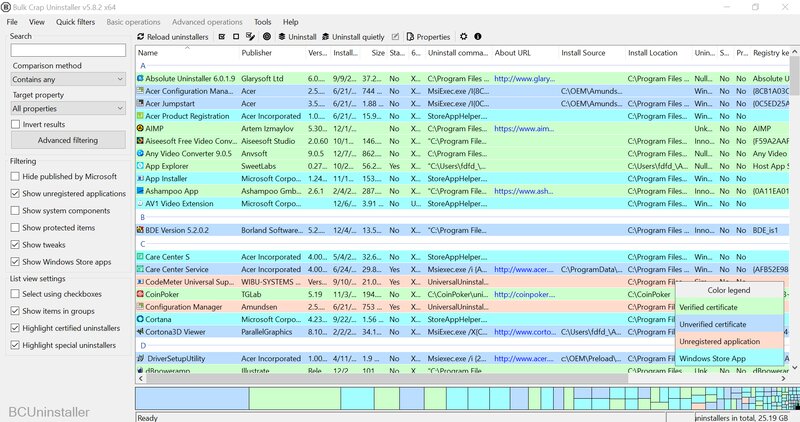Click the Cortana row icon

click(x=140, y=319)
